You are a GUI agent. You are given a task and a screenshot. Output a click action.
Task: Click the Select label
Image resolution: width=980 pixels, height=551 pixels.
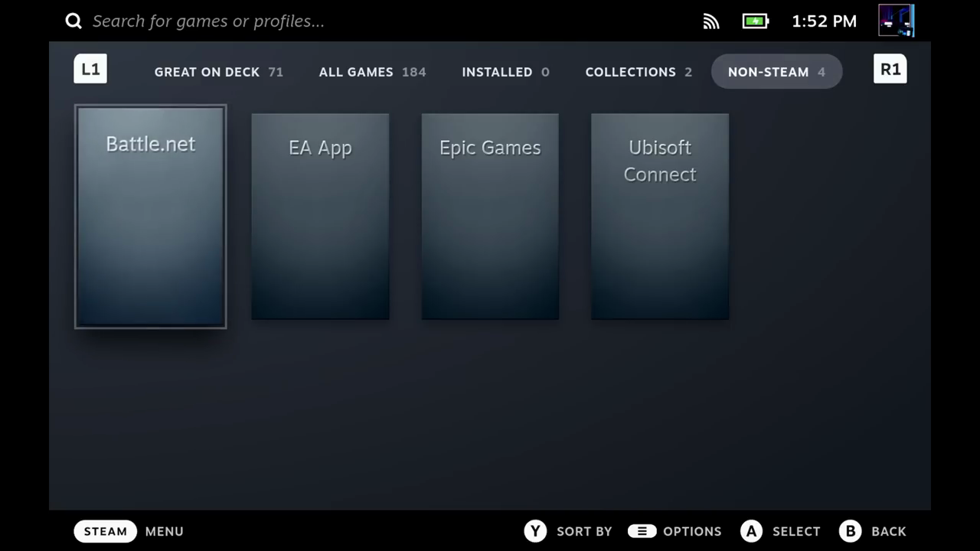coord(796,531)
